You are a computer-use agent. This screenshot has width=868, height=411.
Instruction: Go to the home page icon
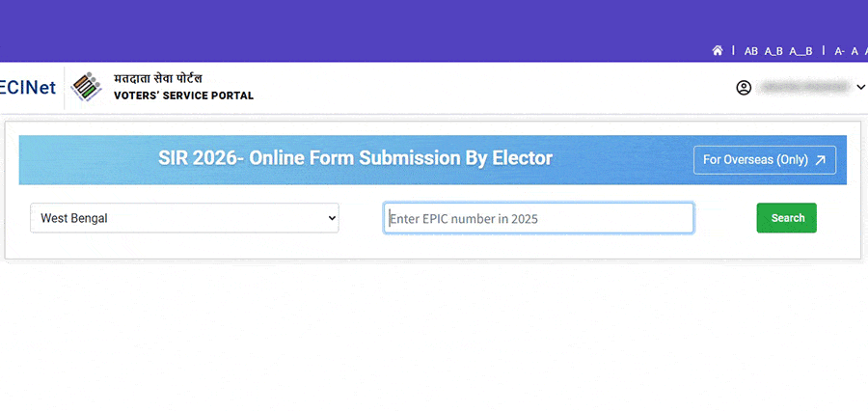(x=718, y=50)
